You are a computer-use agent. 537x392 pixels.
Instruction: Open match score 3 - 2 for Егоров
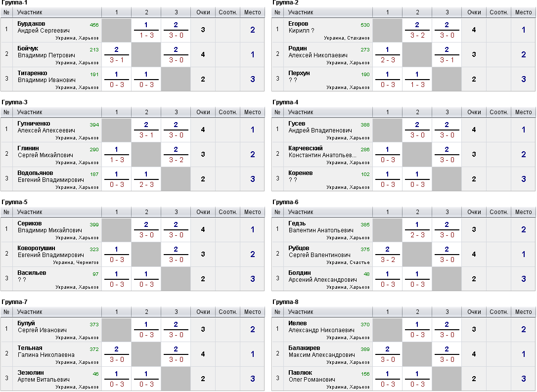coord(417,35)
